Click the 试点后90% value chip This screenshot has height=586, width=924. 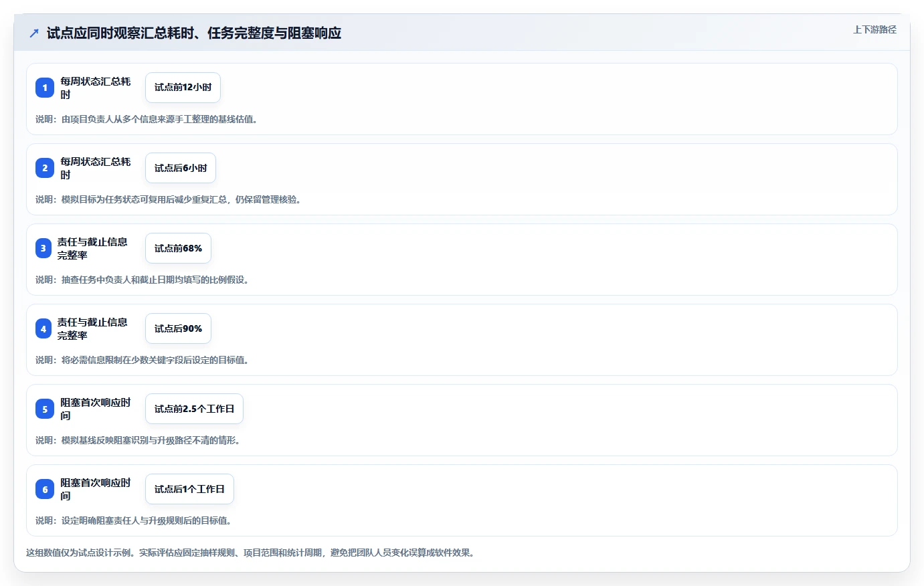tap(178, 328)
